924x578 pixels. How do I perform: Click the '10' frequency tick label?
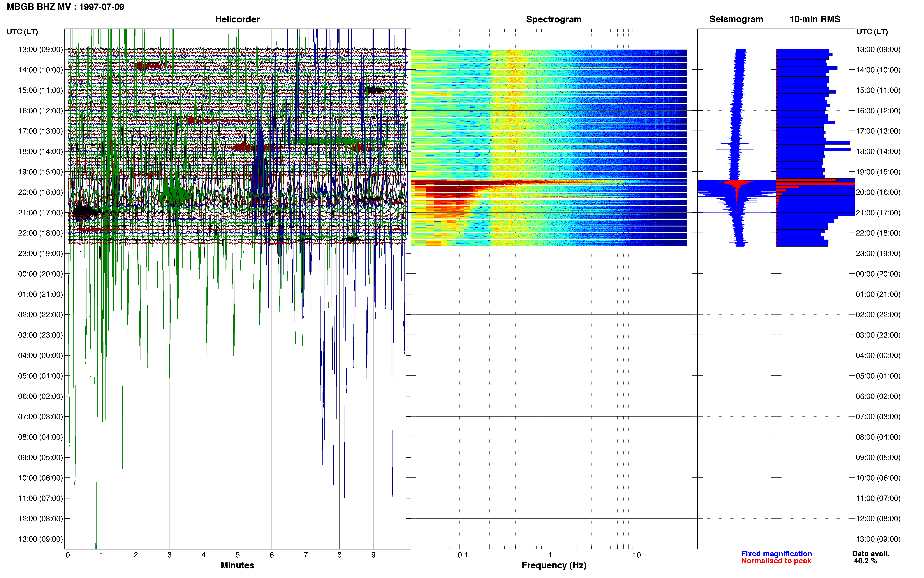point(637,555)
